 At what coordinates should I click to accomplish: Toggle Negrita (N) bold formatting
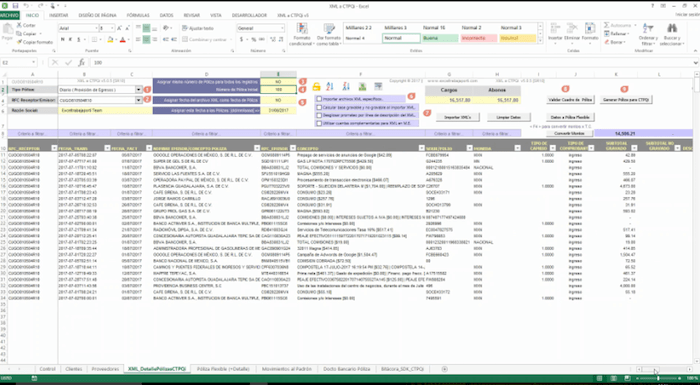[x=62, y=40]
